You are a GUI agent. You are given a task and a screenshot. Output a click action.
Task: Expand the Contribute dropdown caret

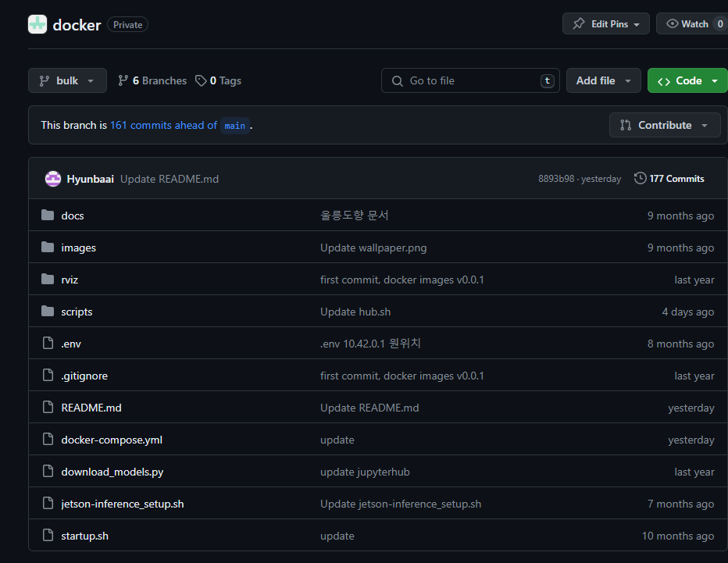point(705,125)
